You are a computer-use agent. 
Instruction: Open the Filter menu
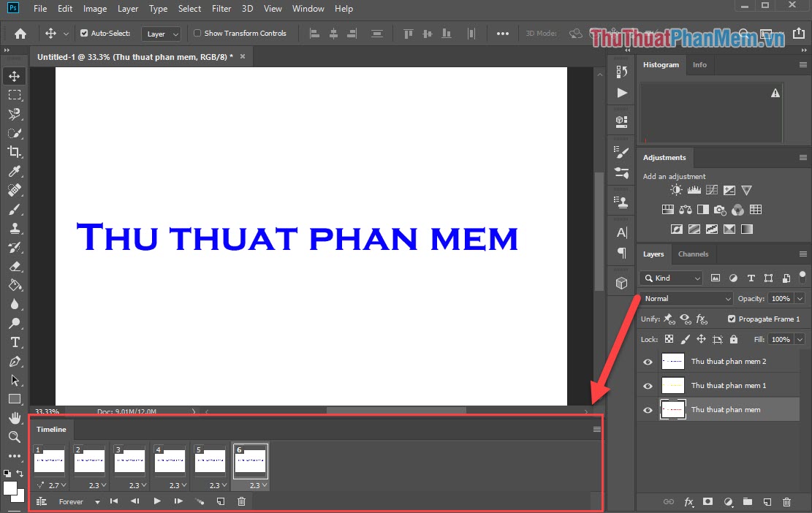221,8
